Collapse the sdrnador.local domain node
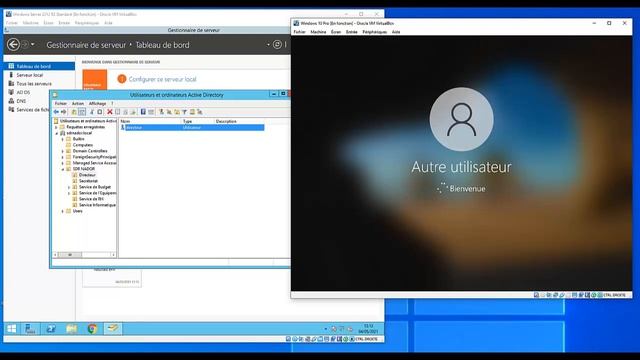640x360 pixels. point(56,133)
